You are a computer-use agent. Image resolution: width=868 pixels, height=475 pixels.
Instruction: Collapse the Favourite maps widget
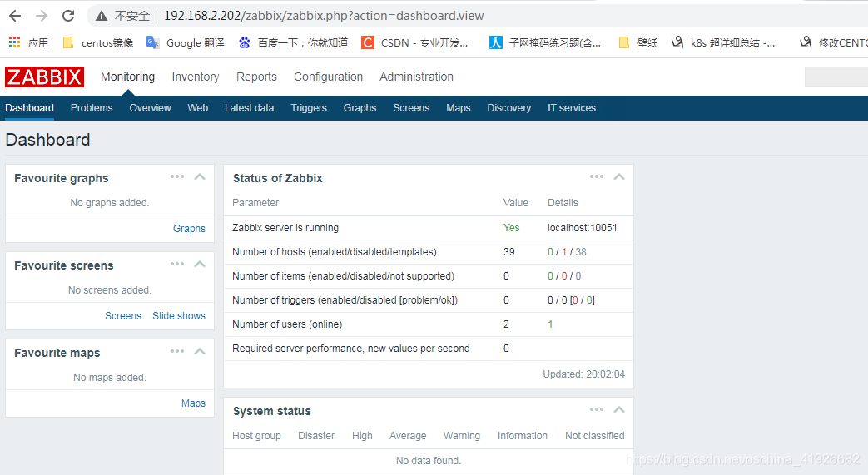pos(200,352)
